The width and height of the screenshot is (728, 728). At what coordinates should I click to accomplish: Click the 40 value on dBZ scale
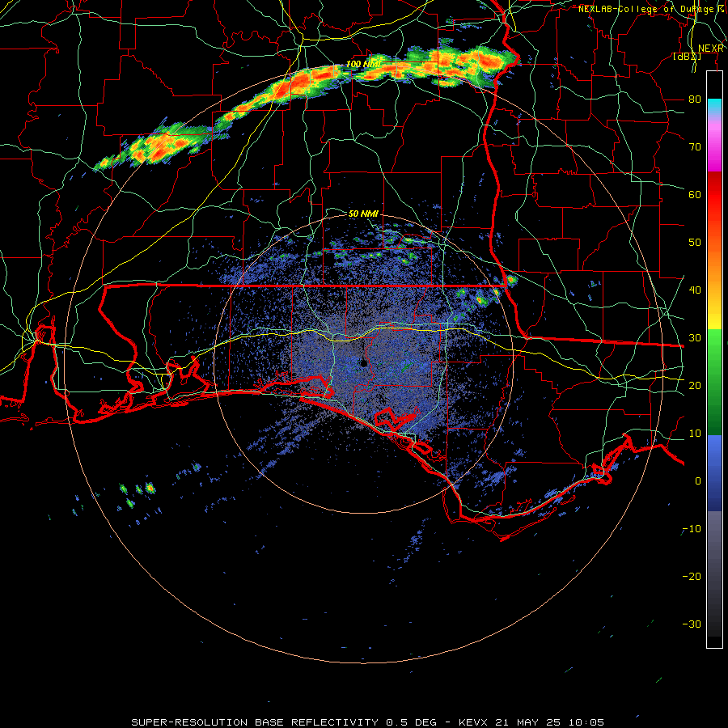[695, 290]
